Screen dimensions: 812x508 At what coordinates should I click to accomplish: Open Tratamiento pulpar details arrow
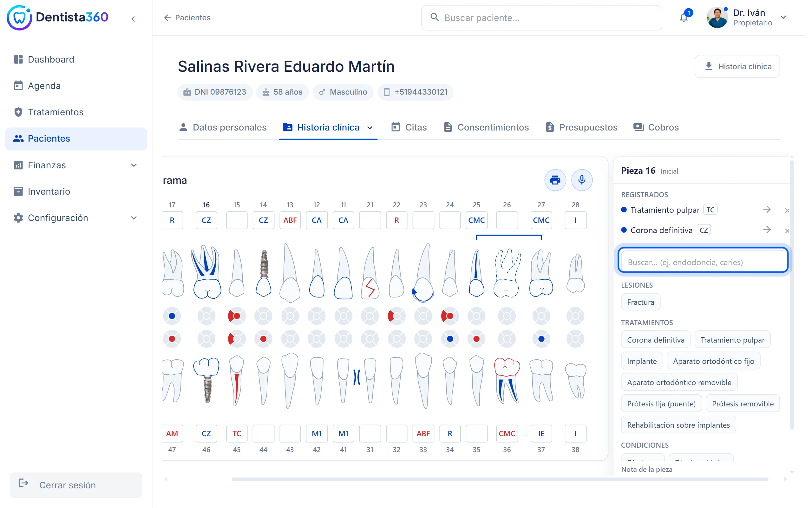tap(767, 210)
